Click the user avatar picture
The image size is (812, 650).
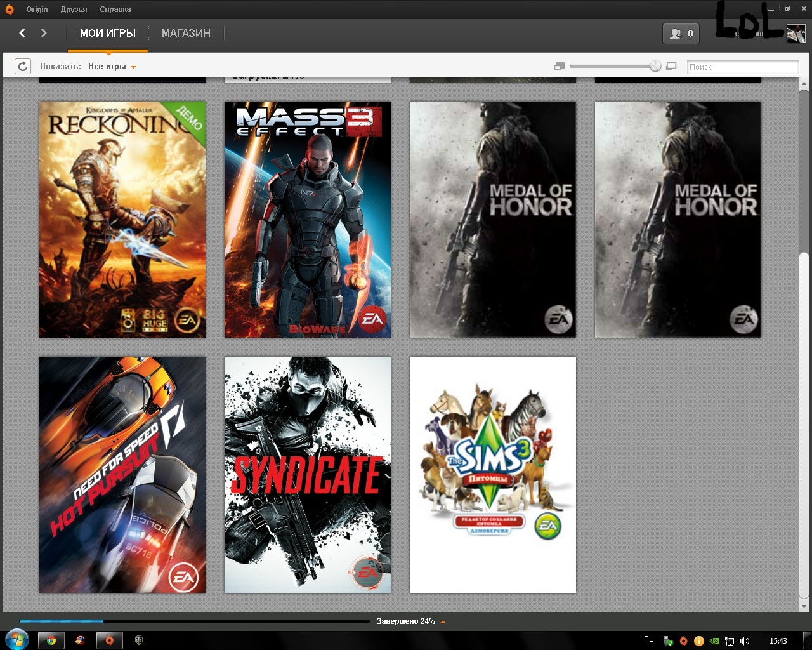[796, 34]
